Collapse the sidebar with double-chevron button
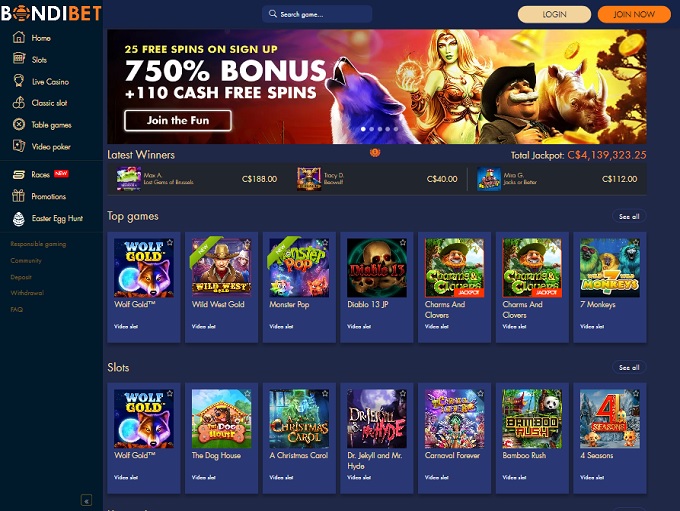The width and height of the screenshot is (680, 511). coord(86,501)
